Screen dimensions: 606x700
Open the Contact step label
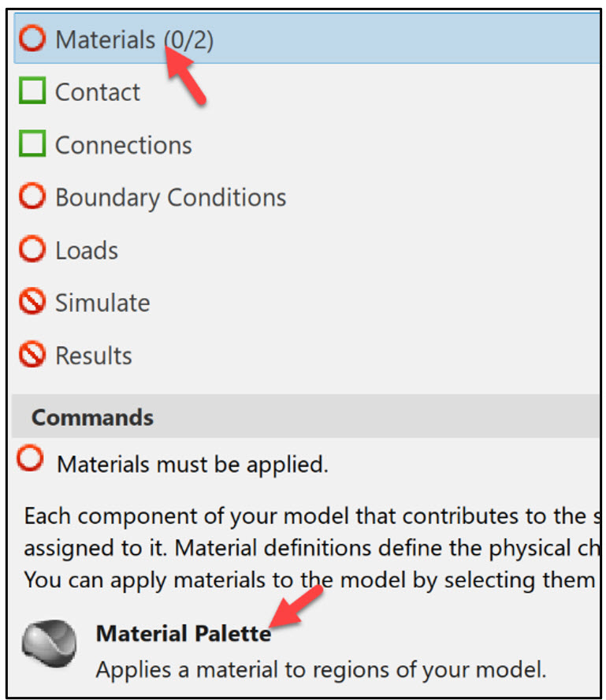click(x=98, y=92)
